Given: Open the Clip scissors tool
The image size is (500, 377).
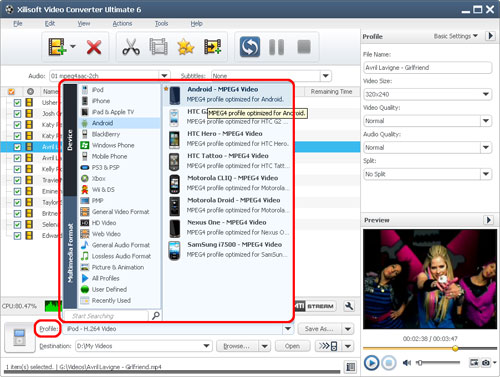Looking at the screenshot, I should (131, 47).
